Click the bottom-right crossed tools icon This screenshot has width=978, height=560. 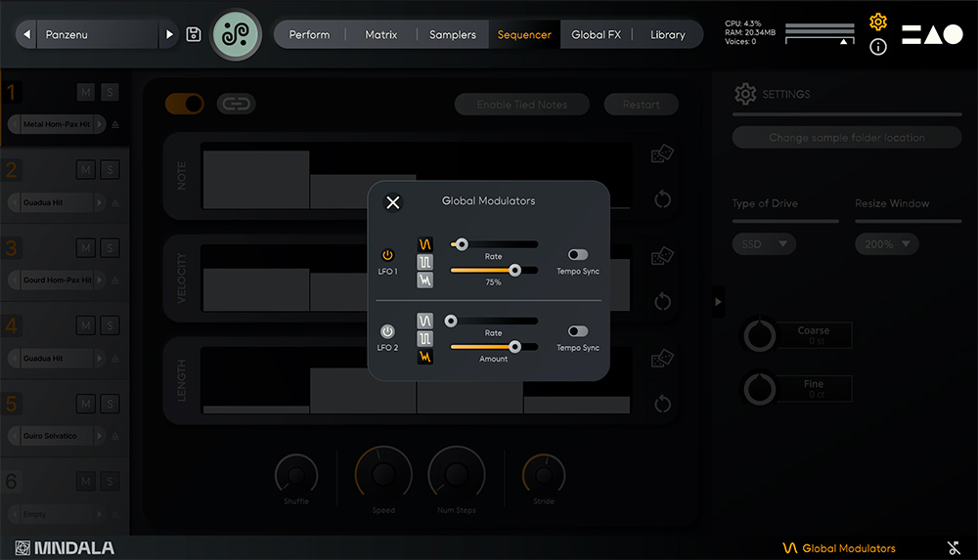(x=954, y=548)
